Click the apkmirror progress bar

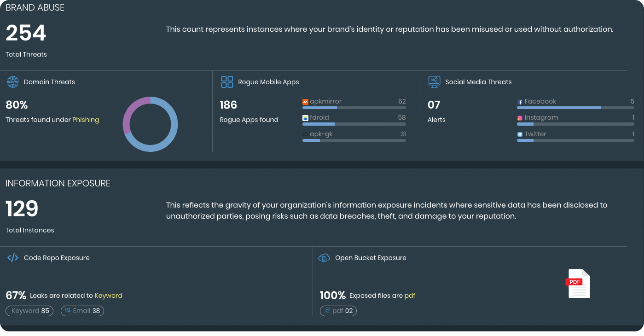point(354,108)
